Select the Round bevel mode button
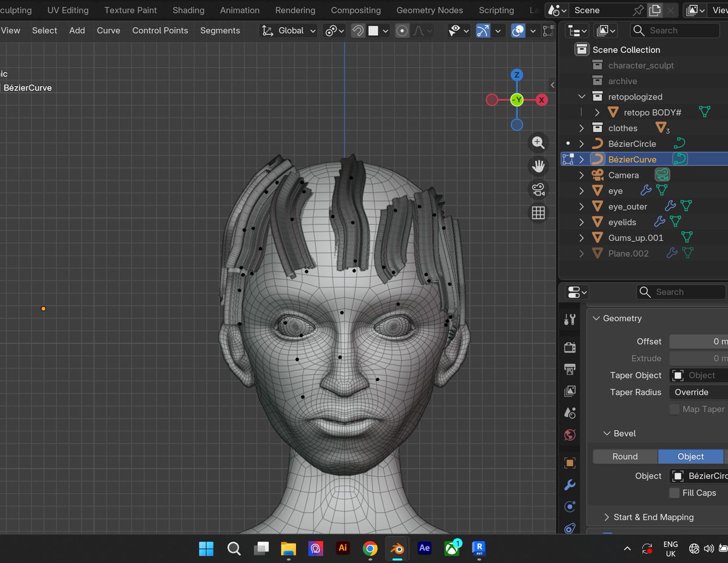 (x=625, y=456)
